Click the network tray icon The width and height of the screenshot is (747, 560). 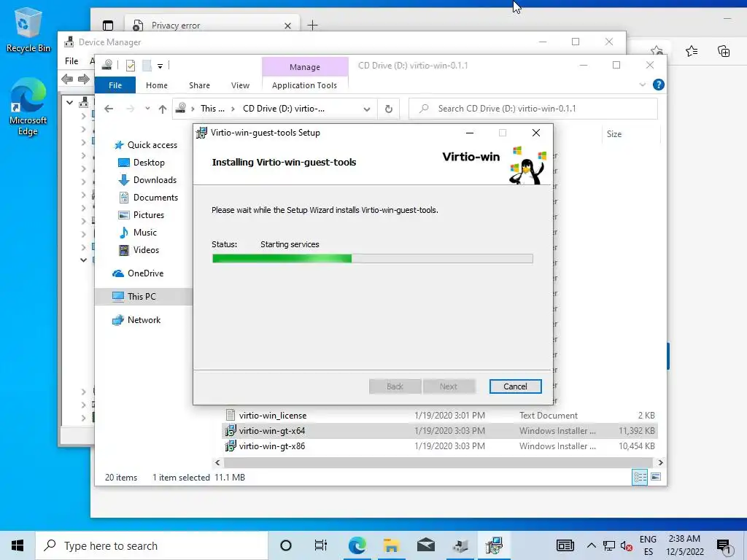pyautogui.click(x=609, y=545)
